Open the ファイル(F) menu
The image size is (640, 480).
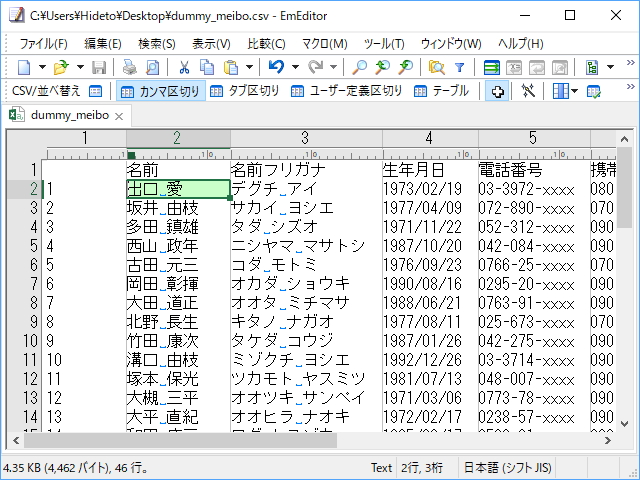[x=44, y=43]
